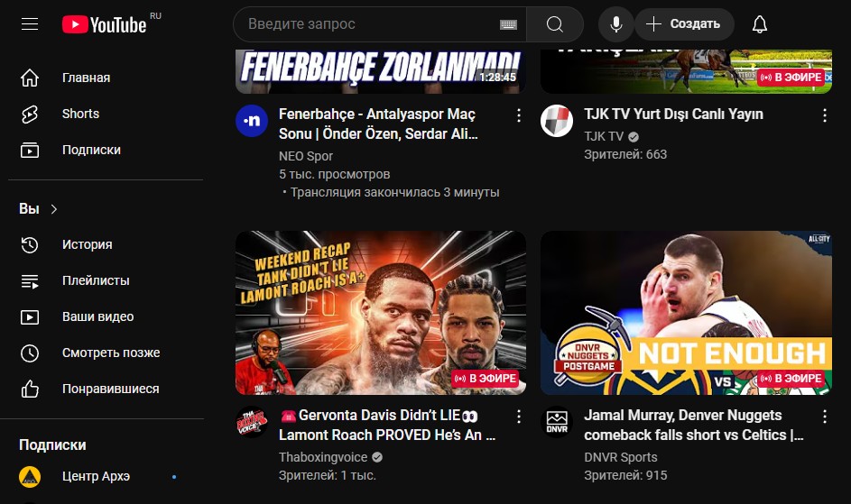Viewport: 851px width, 504px height.
Task: Open the Fenerbahçe Zorlanmadı thumbnail
Action: [x=381, y=71]
